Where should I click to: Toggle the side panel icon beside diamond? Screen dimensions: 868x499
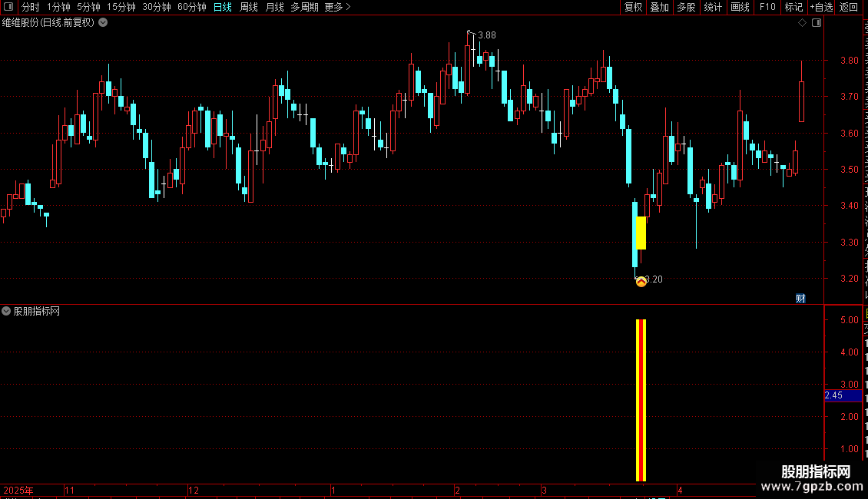tap(817, 23)
